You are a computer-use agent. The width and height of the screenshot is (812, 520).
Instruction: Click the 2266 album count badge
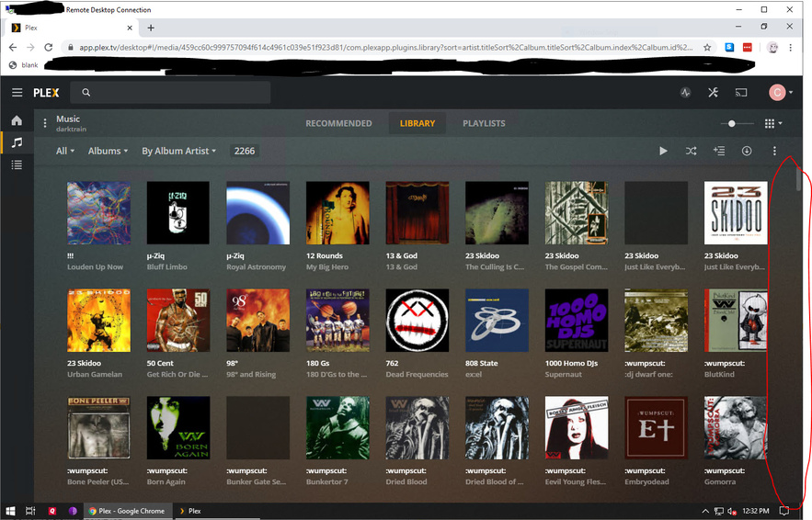pyautogui.click(x=245, y=151)
